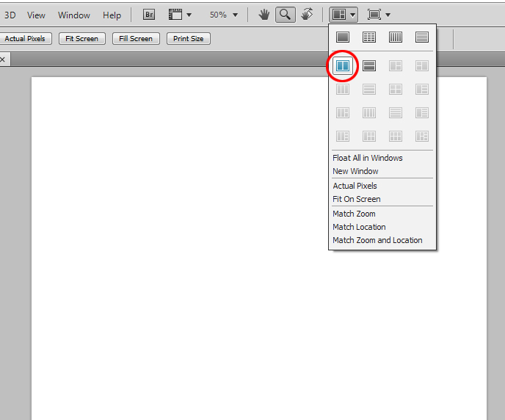Choose the 2-up vertical layout
The width and height of the screenshot is (505, 420).
pyautogui.click(x=342, y=66)
